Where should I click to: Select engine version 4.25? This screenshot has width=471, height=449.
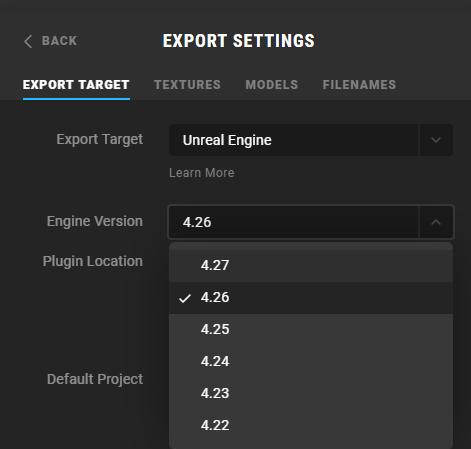pos(311,329)
